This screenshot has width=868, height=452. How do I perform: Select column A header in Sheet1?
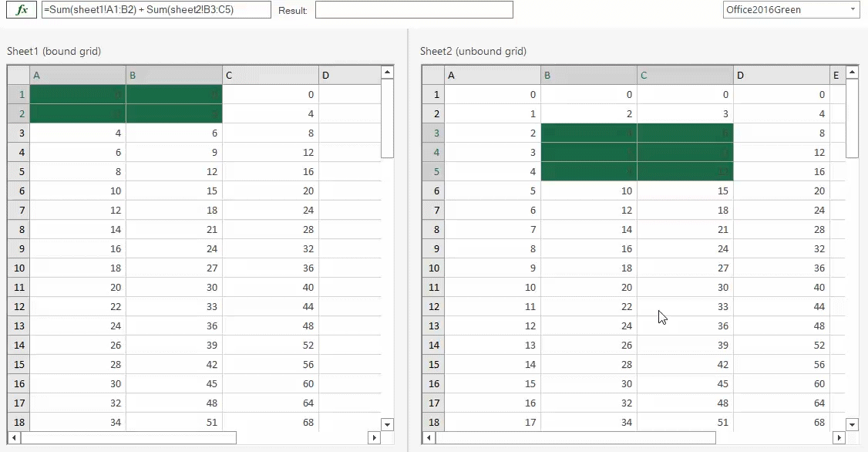(x=78, y=76)
